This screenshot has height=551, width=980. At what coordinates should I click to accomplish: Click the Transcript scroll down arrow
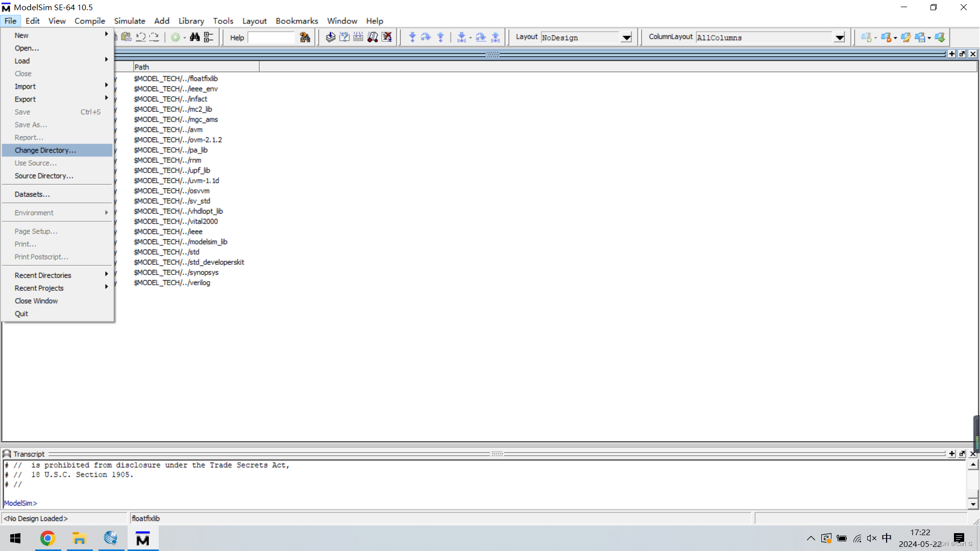coord(973,504)
